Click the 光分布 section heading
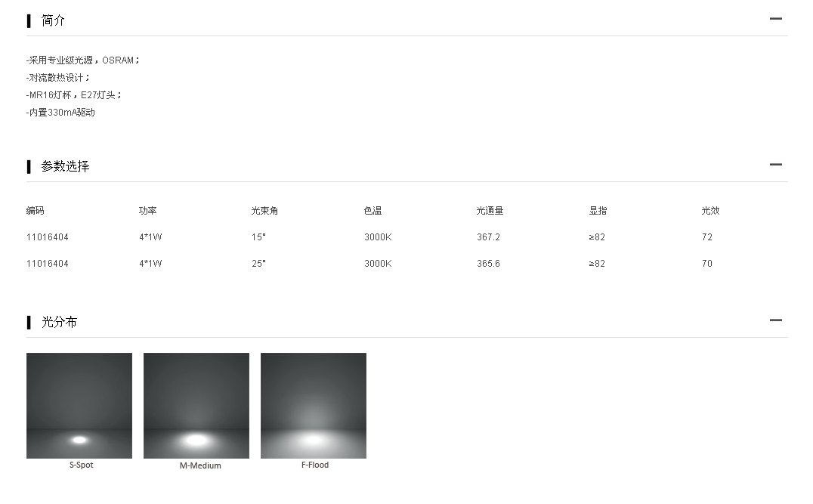Viewport: 813px width, 504px height. pos(59,322)
